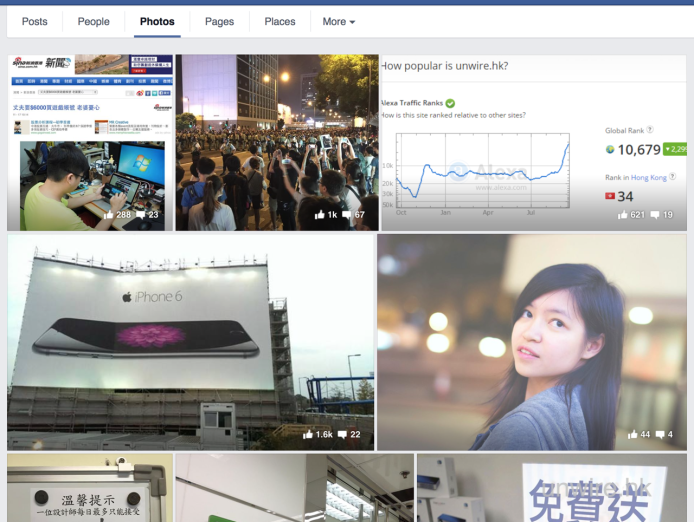The width and height of the screenshot is (694, 522).
Task: Click the Global Rank value 10,679
Action: (x=639, y=150)
